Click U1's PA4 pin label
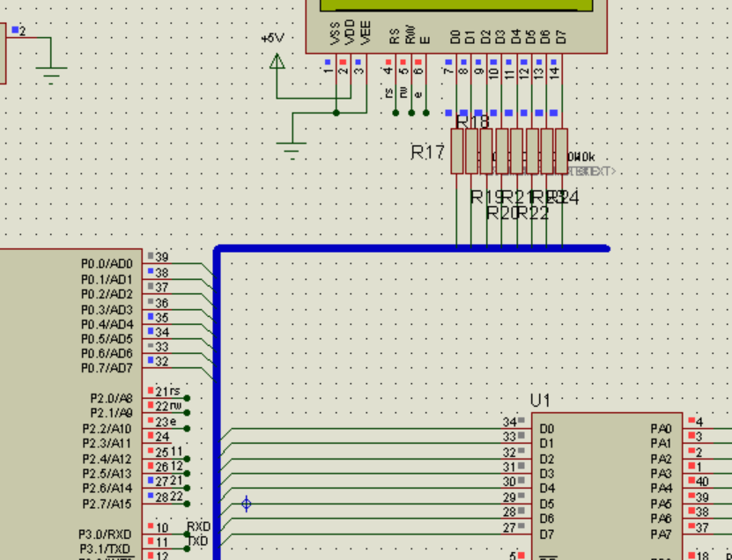 point(661,489)
